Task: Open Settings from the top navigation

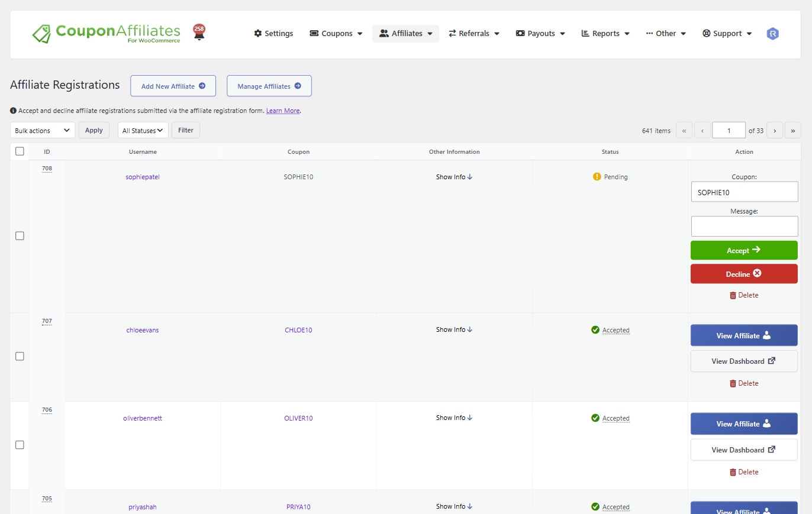Action: [x=273, y=34]
